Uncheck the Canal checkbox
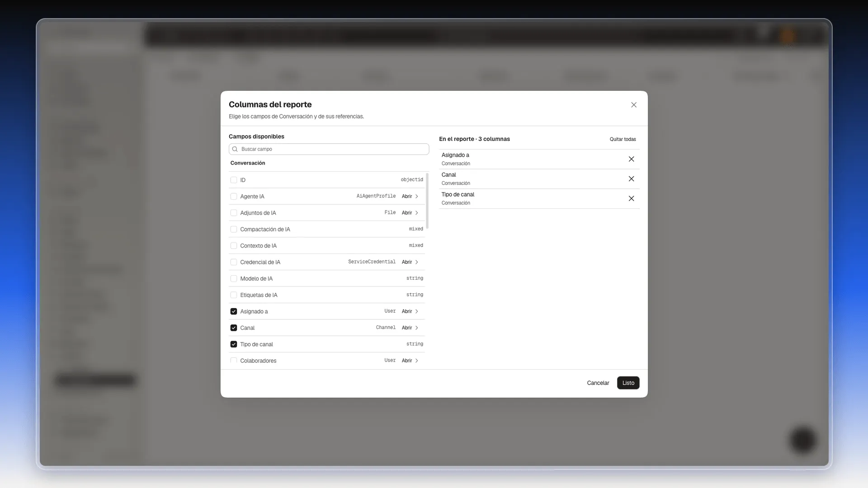 [x=234, y=328]
